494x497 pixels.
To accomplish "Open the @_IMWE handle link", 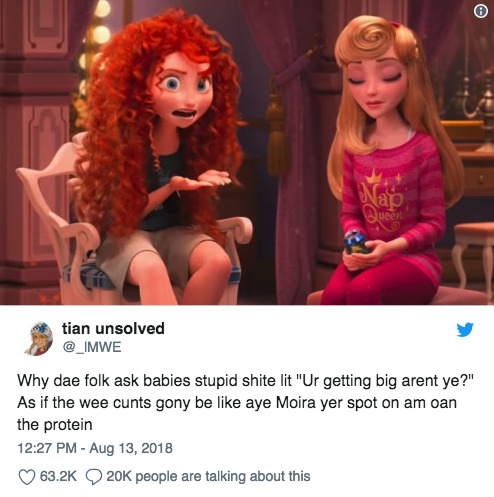I will [x=92, y=347].
